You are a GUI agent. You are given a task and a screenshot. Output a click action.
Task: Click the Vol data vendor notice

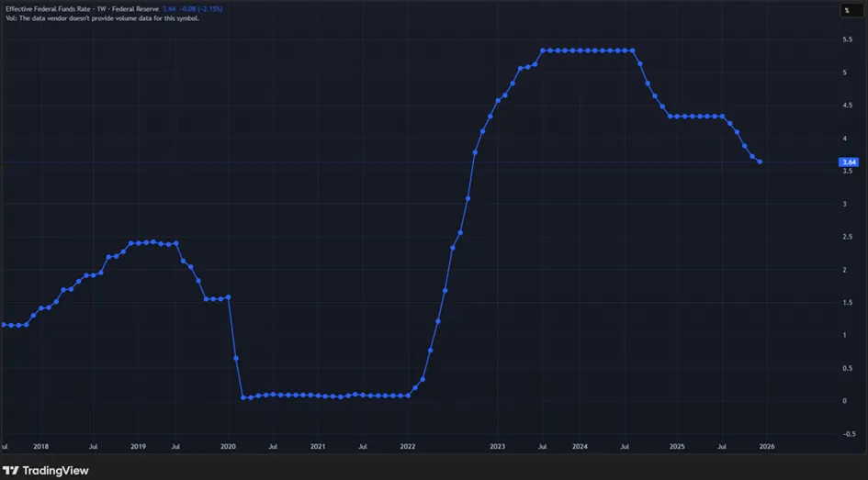pos(102,17)
